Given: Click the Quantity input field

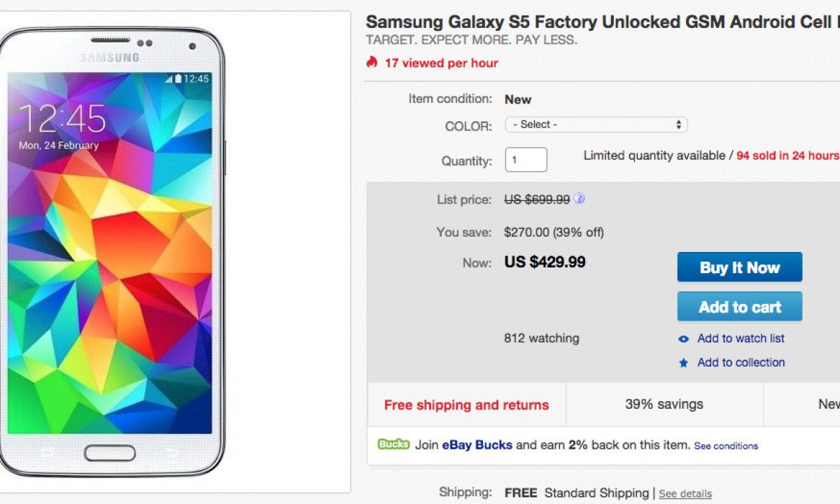Looking at the screenshot, I should [x=526, y=160].
